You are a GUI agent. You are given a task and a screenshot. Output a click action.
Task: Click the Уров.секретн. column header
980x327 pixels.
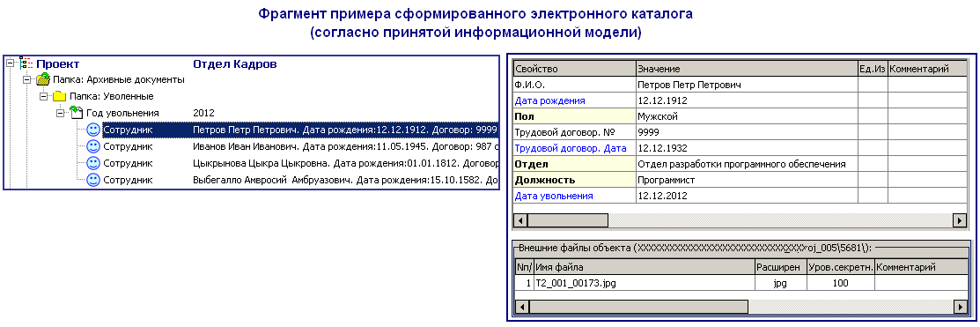pos(841,267)
